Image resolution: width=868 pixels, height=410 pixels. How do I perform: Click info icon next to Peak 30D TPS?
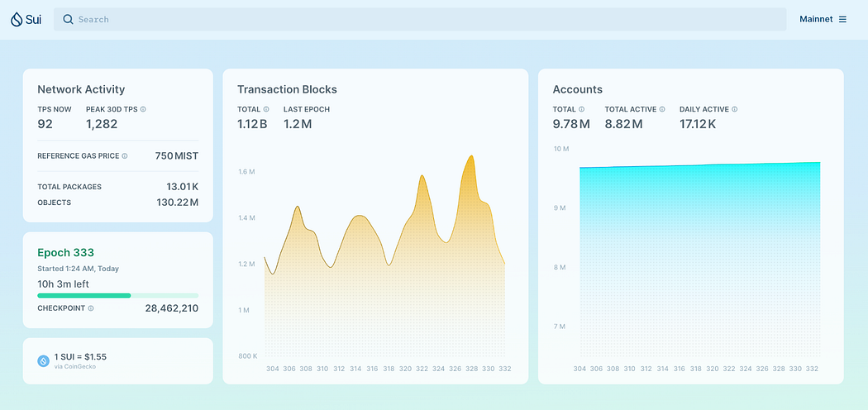[143, 110]
